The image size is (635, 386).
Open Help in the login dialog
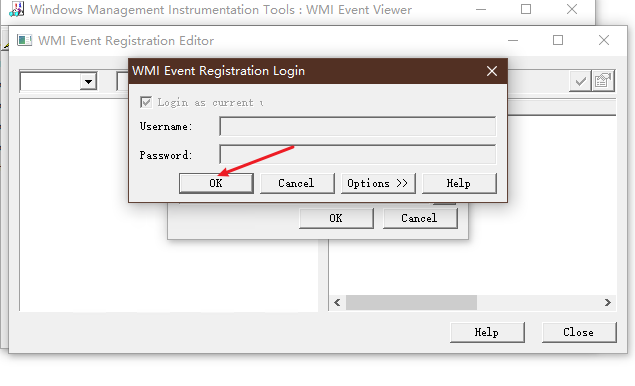pos(459,183)
